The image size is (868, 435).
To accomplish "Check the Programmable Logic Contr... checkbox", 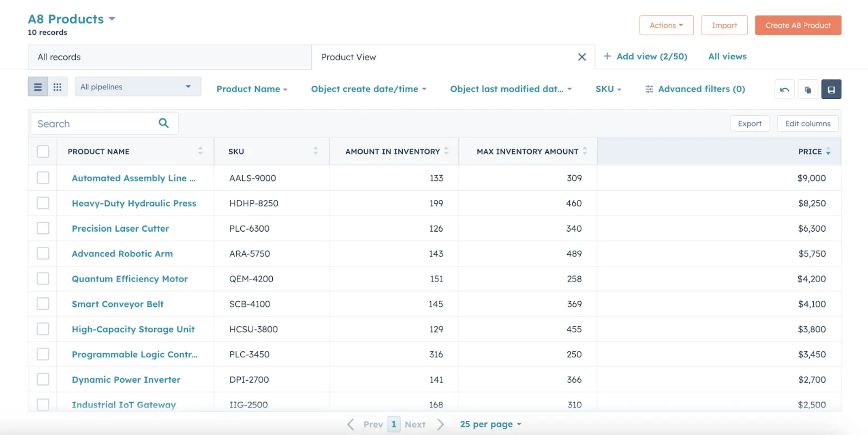I will (43, 354).
